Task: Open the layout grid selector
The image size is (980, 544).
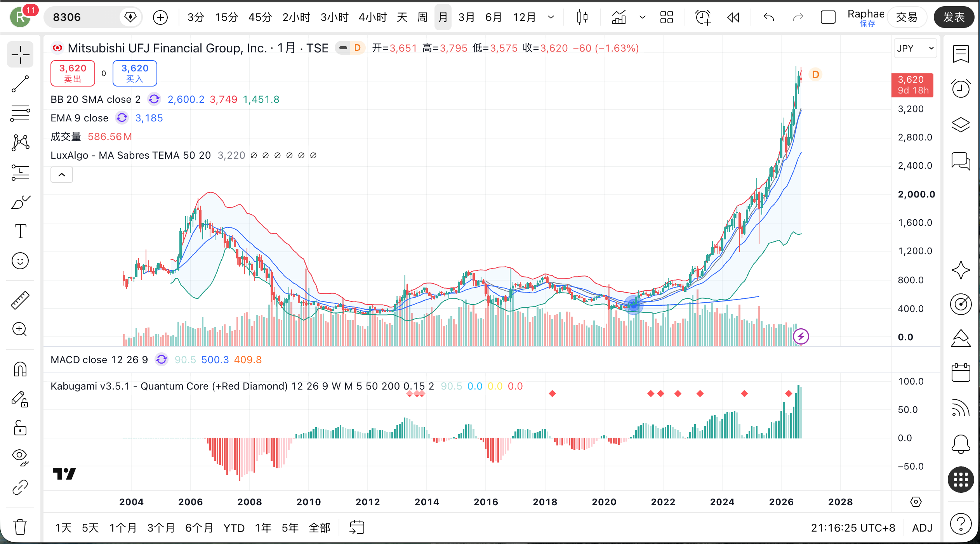Action: [x=667, y=17]
